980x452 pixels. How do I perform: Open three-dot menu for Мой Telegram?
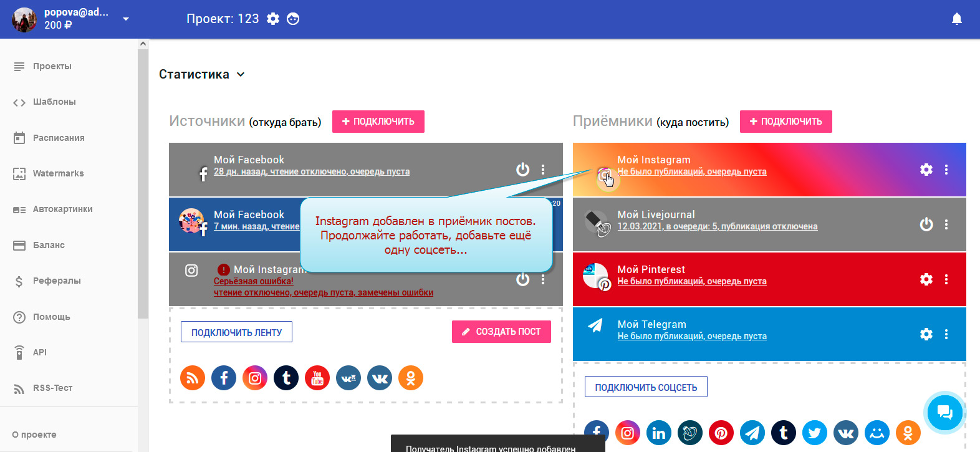click(946, 334)
